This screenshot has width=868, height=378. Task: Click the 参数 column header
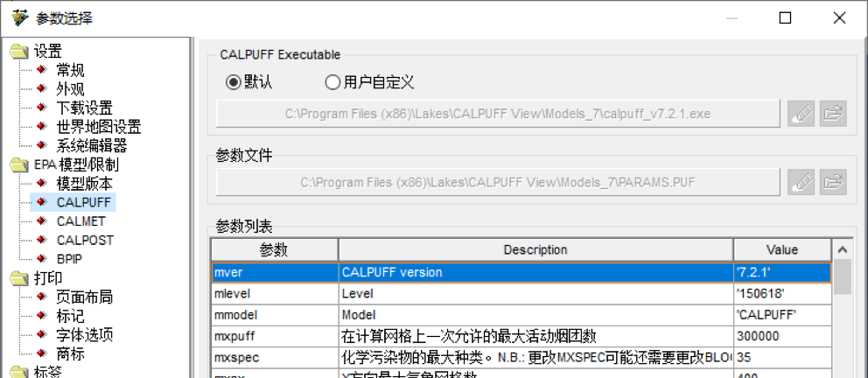tap(274, 249)
